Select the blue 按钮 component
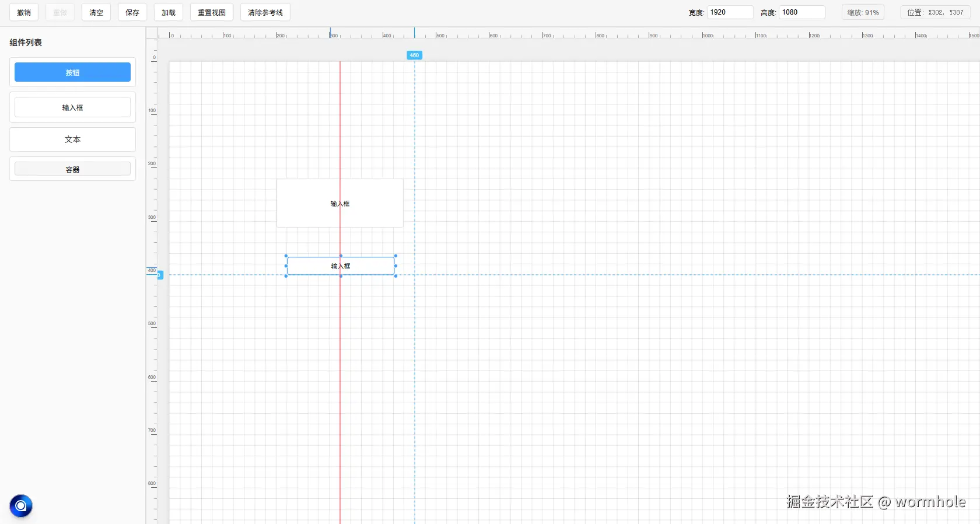 (x=72, y=72)
